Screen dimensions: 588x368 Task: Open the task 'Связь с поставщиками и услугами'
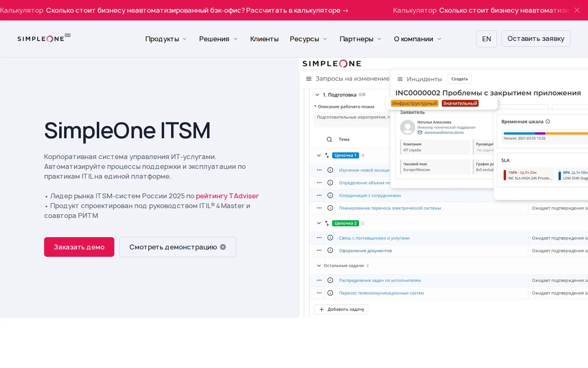[x=374, y=238]
